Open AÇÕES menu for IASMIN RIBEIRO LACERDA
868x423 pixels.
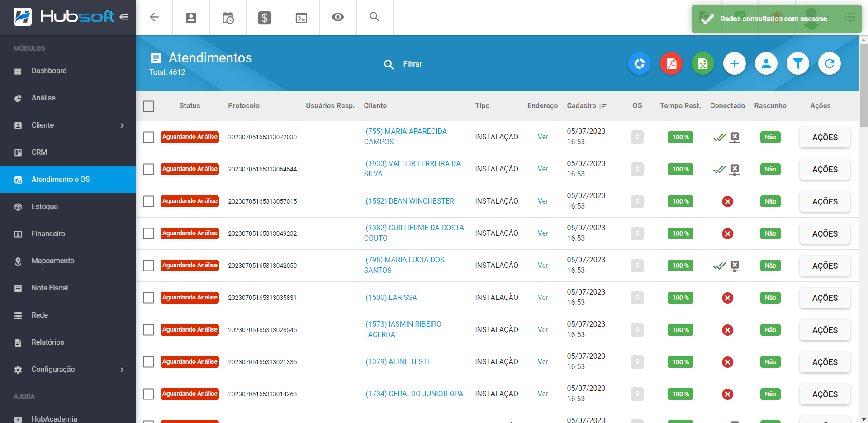pos(825,330)
